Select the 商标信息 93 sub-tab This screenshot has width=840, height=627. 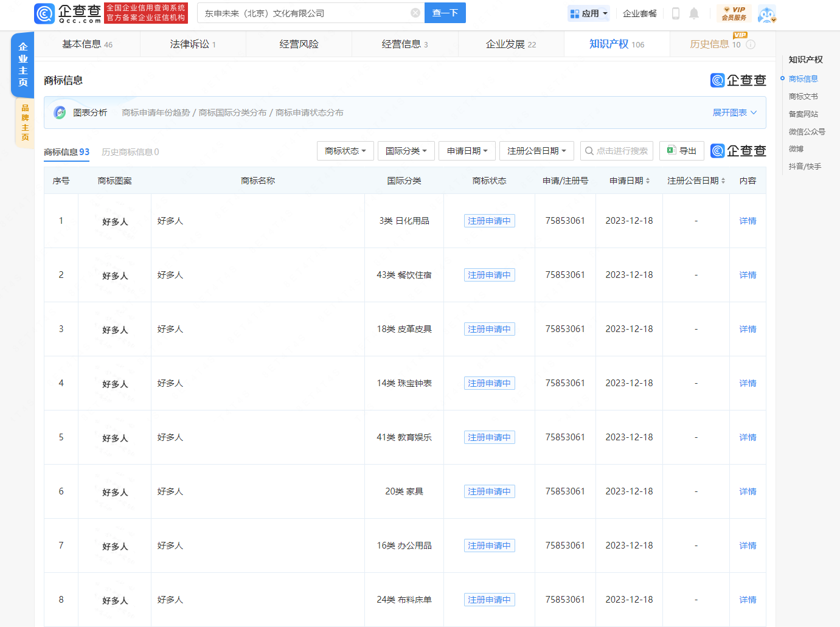coord(67,152)
